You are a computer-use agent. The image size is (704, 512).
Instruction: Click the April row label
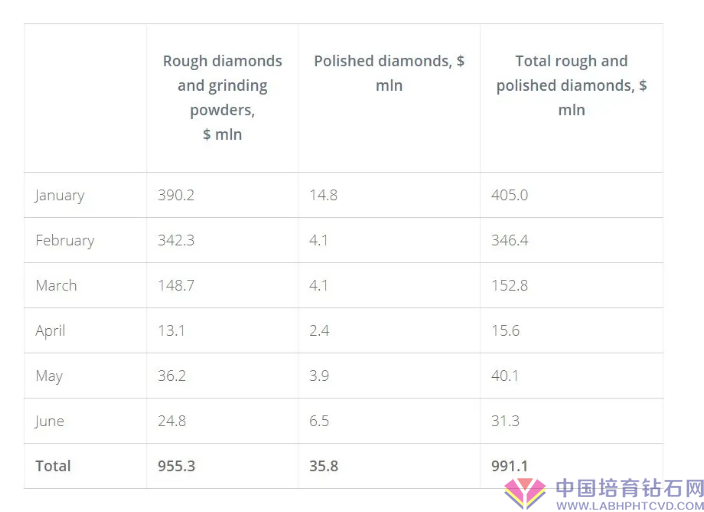50,331
